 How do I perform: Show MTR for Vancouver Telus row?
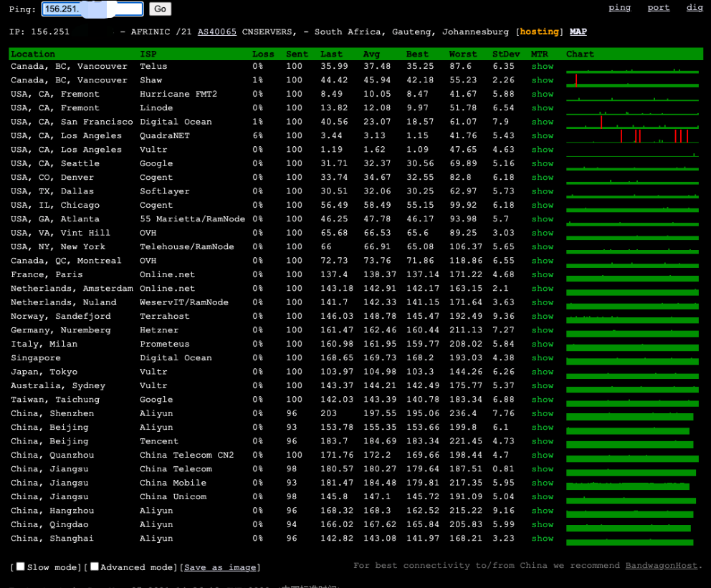543,66
